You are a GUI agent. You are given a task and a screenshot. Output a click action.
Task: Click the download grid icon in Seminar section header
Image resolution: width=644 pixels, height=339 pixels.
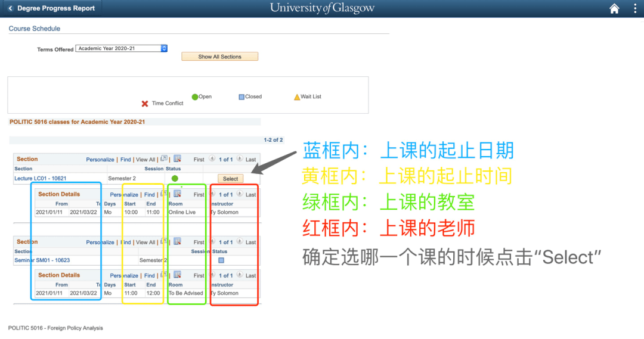tap(177, 242)
